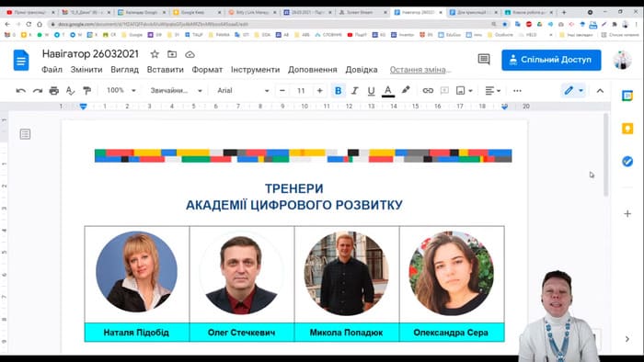Screen dimensions: 644x362
Task: Select the Paint format roller icon
Action: 86,91
